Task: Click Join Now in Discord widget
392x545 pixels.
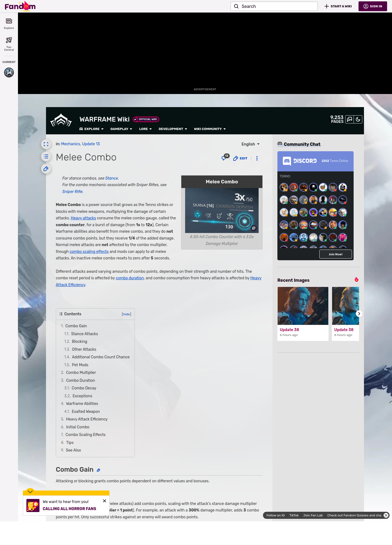Action: click(336, 254)
